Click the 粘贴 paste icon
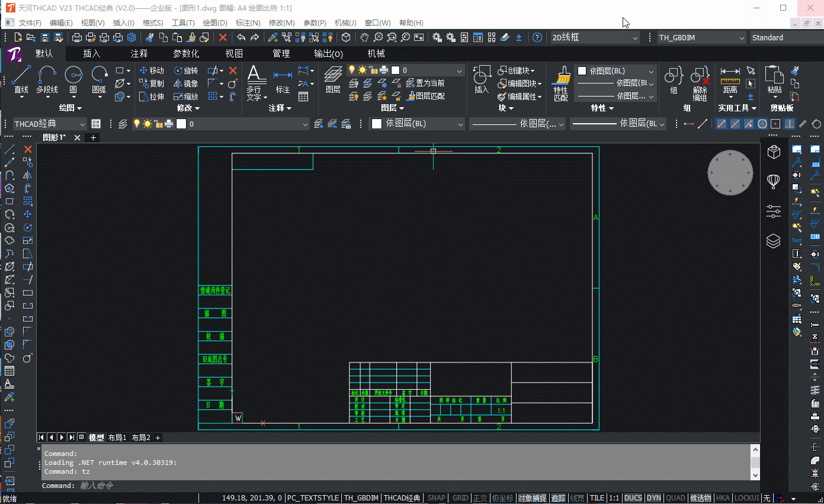 coord(774,79)
